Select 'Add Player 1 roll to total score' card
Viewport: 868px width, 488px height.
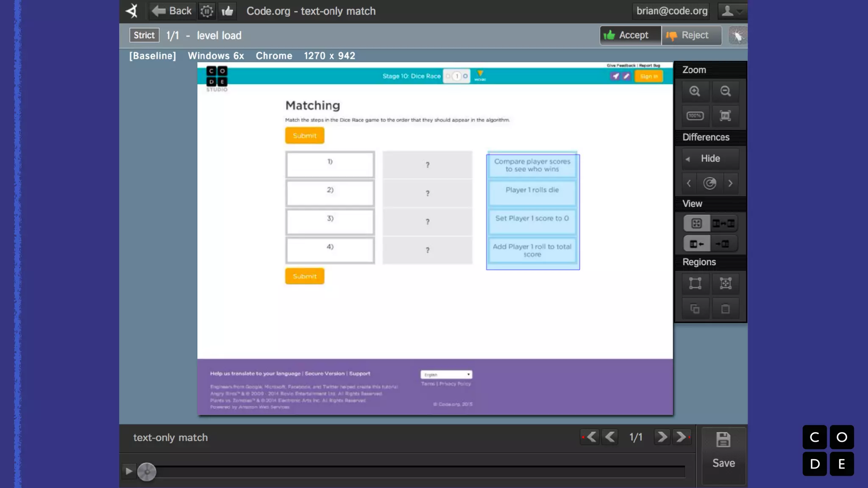[x=532, y=250]
